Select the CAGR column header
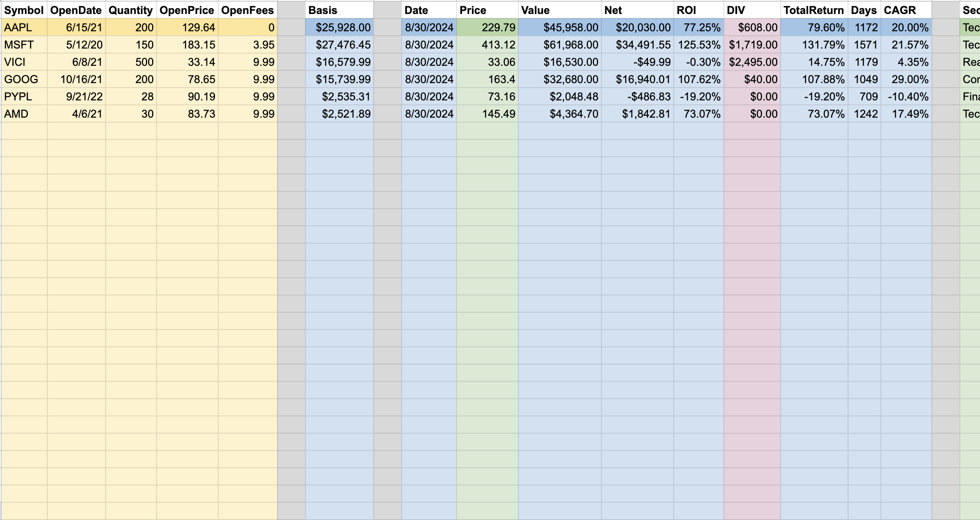980x520 pixels. pos(906,10)
